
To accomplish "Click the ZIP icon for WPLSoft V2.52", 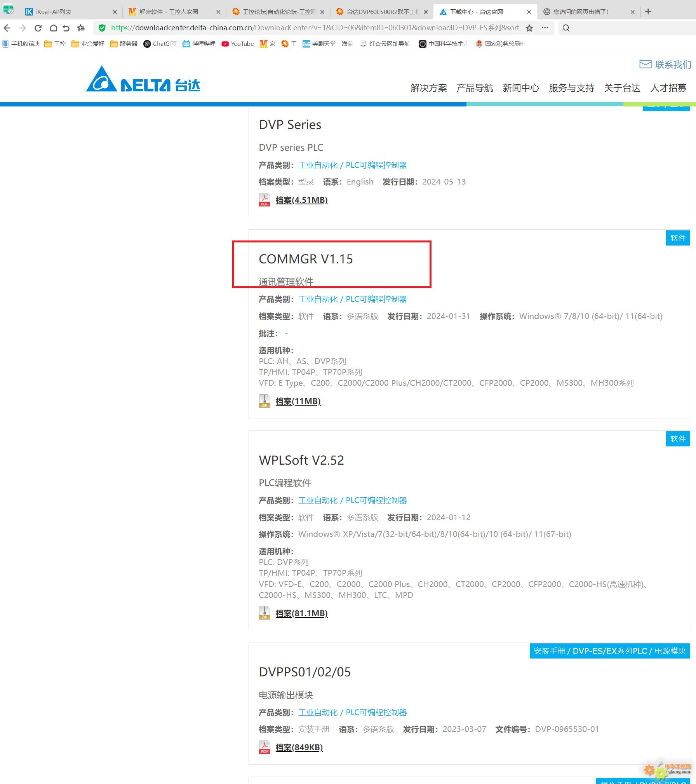I will pos(264,613).
